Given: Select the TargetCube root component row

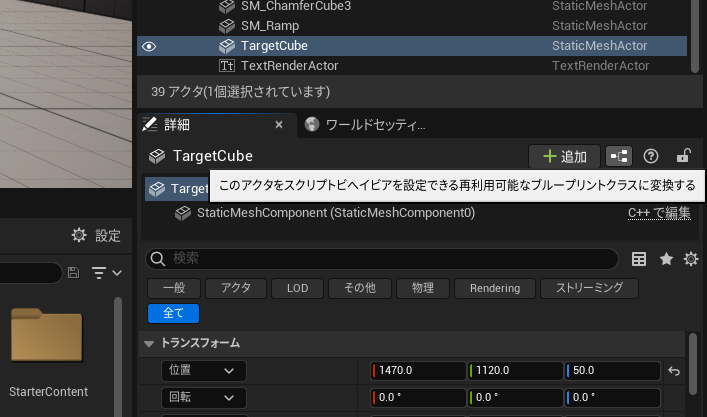Looking at the screenshot, I should (x=177, y=188).
